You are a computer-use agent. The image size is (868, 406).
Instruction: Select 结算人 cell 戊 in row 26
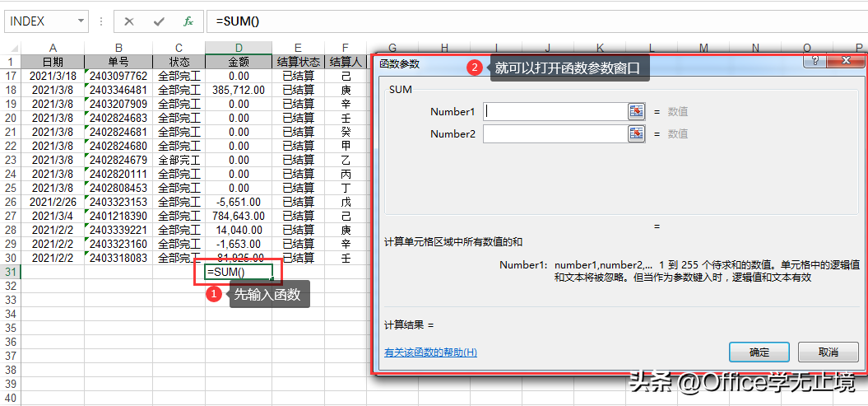[x=346, y=202]
